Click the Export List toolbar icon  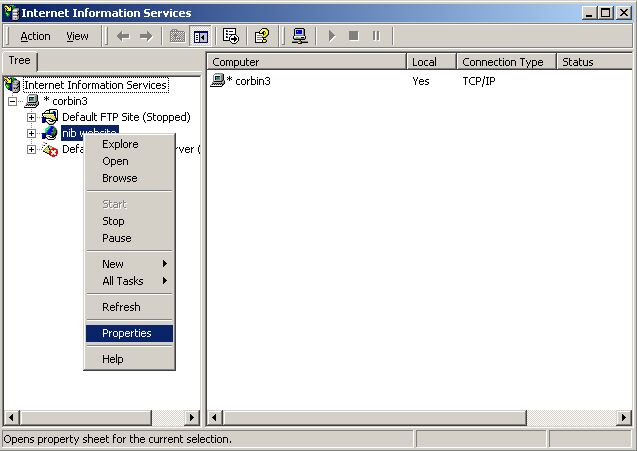click(x=231, y=36)
